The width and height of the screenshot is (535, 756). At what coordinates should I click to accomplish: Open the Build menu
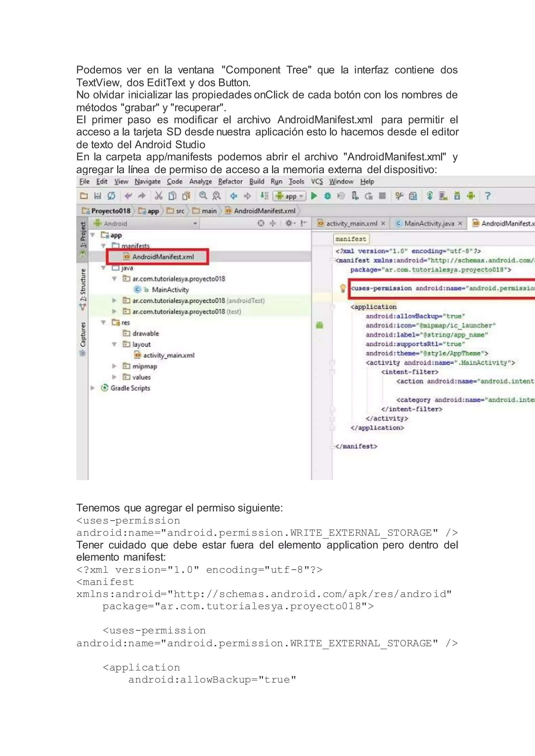257,182
